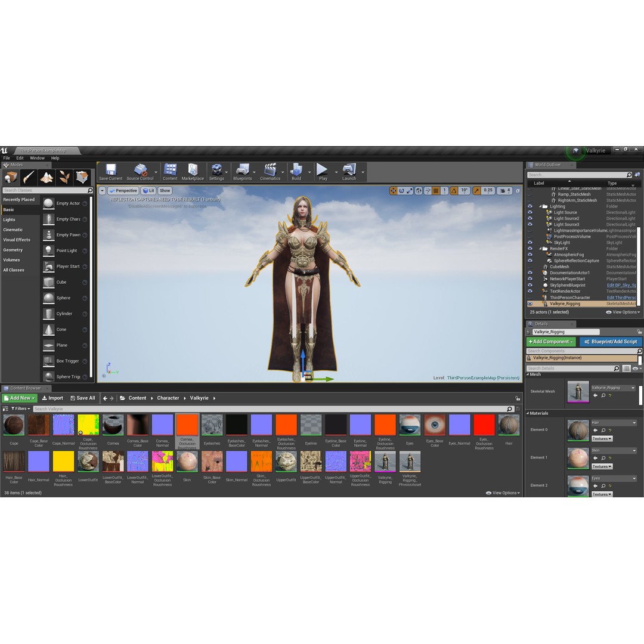Screen dimensions: 644x644
Task: Browse to Skeletal Mesh asset magnifier icon
Action: [x=603, y=395]
